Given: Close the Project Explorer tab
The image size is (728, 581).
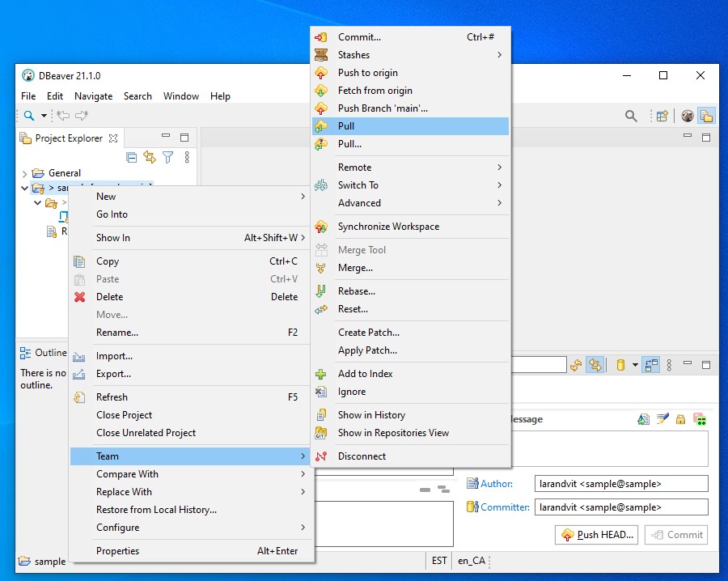Looking at the screenshot, I should (113, 138).
